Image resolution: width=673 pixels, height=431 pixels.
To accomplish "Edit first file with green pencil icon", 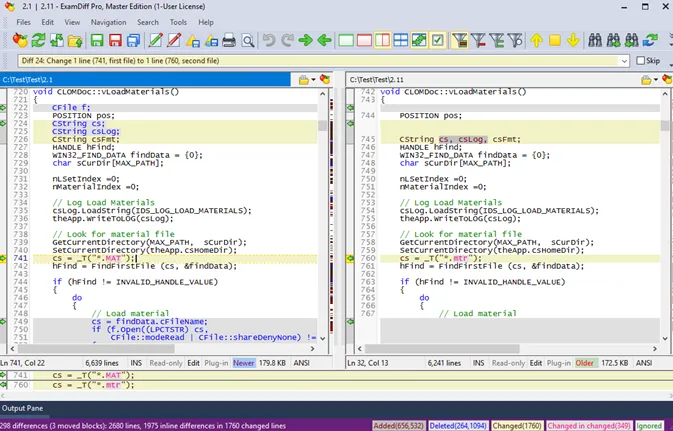I will coord(155,40).
